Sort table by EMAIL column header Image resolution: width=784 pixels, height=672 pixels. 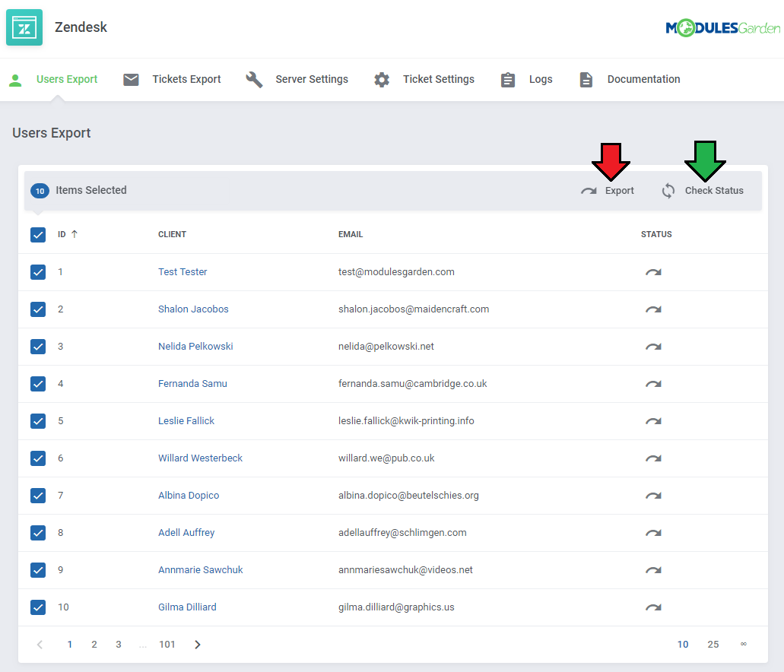click(351, 234)
